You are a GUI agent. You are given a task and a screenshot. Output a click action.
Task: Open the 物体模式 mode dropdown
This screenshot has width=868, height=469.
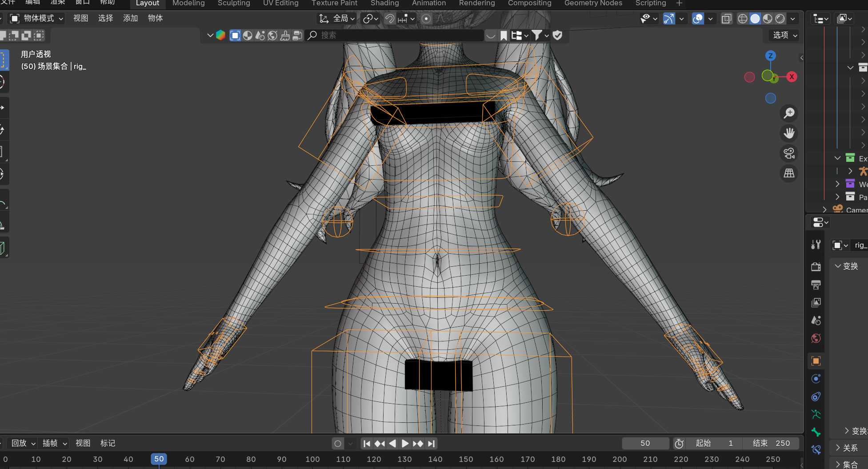37,19
